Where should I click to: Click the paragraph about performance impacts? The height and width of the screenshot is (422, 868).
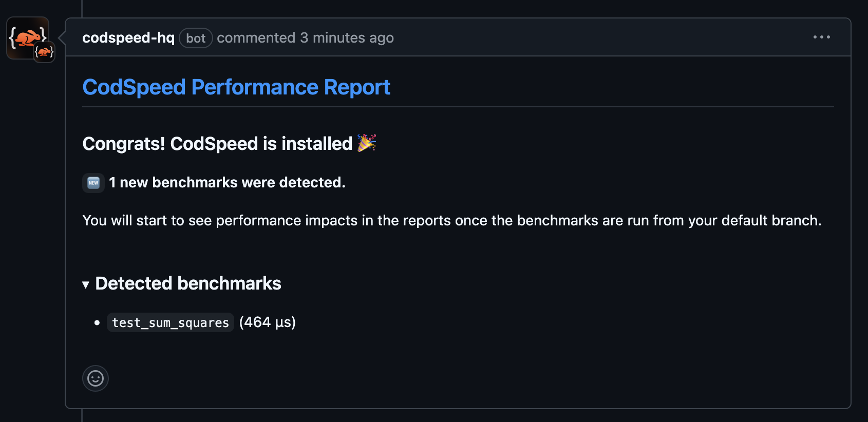452,220
